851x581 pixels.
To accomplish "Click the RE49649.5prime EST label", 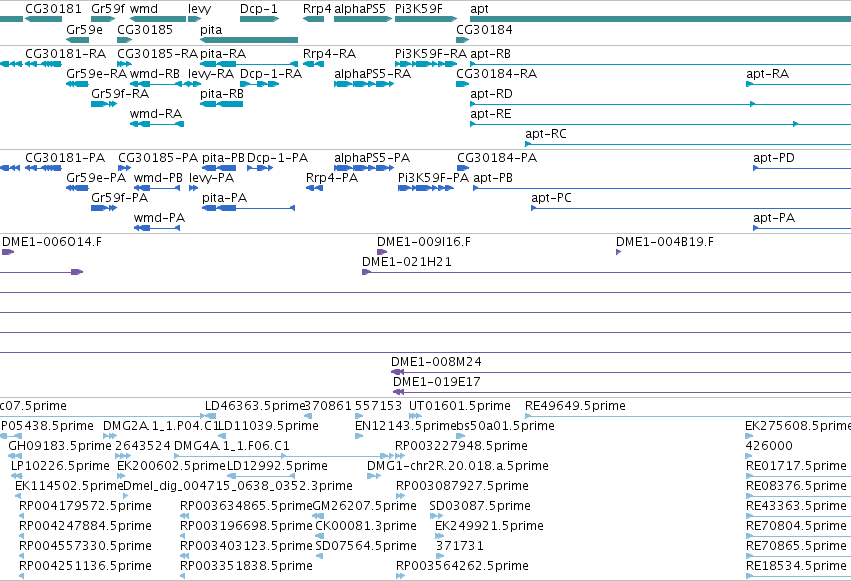I will click(x=575, y=406).
